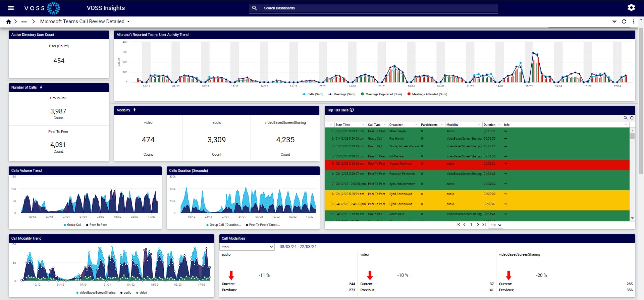Open settings via the gear icon
This screenshot has height=300, width=644.
(x=631, y=8)
